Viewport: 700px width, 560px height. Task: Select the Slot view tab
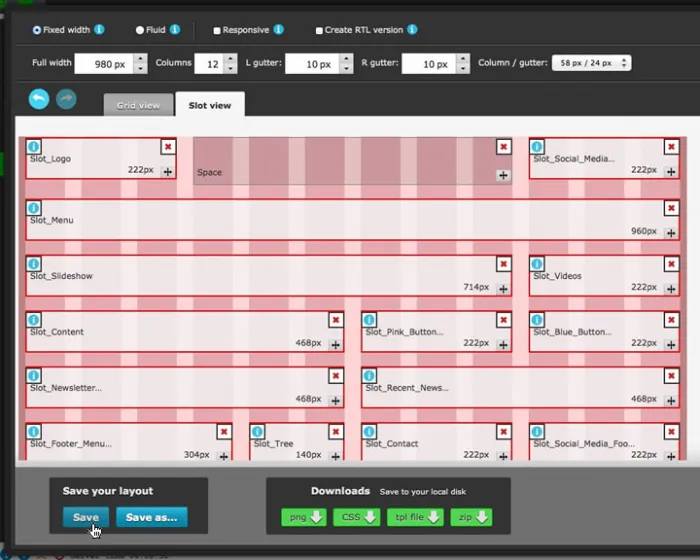tap(210, 105)
